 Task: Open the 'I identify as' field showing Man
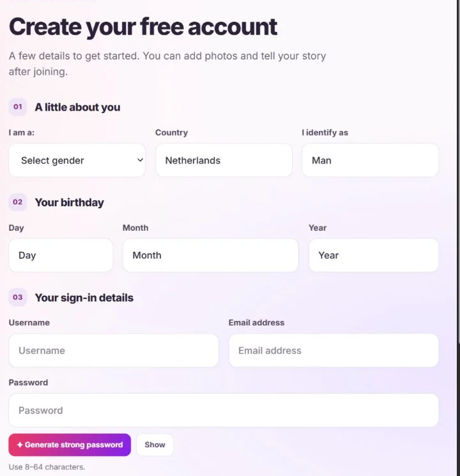(370, 160)
